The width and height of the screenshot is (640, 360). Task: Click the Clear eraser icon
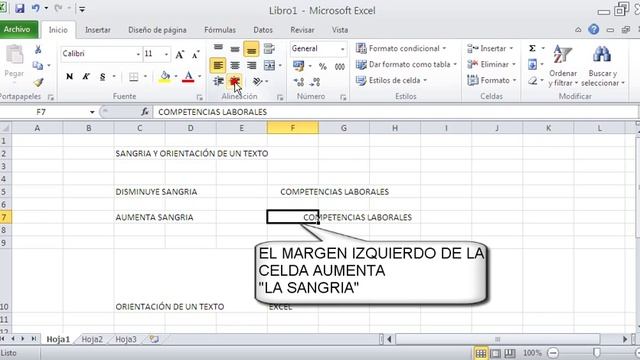coord(532,80)
